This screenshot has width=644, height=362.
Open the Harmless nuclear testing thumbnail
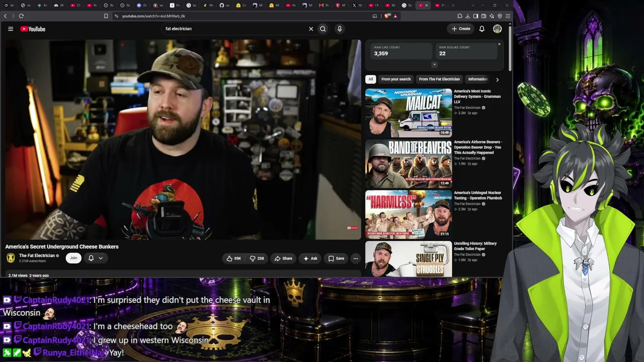409,214
